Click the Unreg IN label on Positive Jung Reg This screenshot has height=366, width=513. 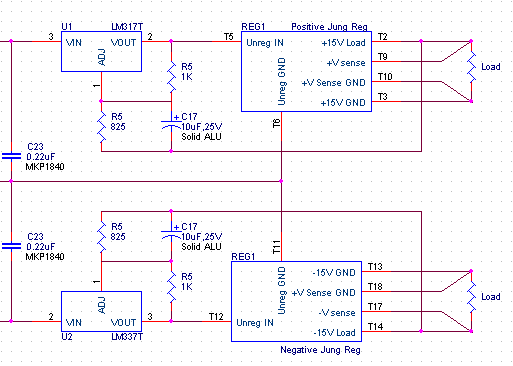pos(265,43)
